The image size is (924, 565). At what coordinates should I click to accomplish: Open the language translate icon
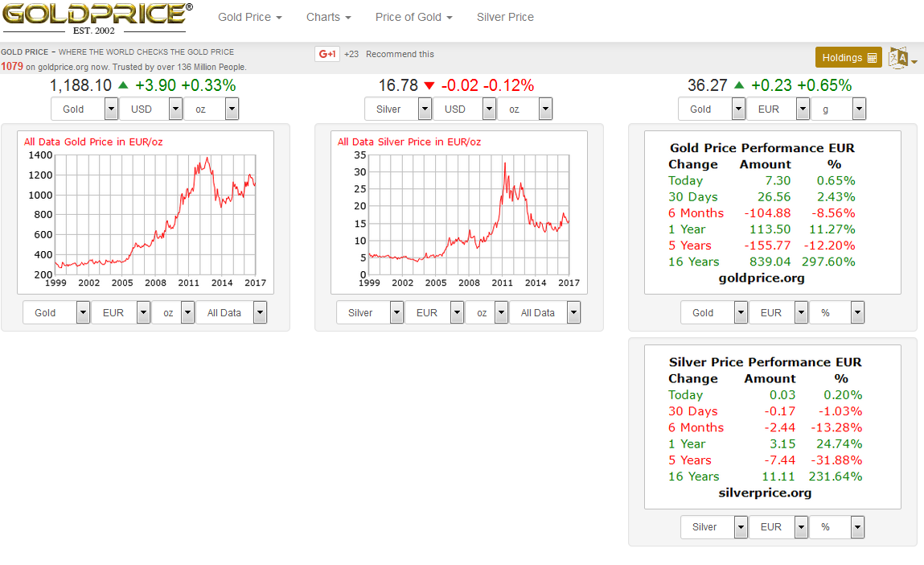[902, 58]
